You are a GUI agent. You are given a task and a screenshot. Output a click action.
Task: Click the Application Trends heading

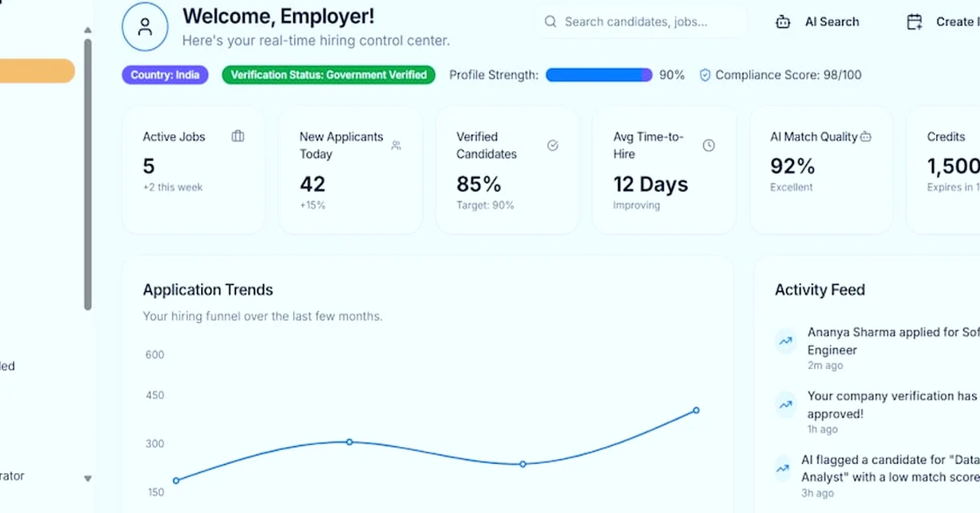click(x=208, y=290)
